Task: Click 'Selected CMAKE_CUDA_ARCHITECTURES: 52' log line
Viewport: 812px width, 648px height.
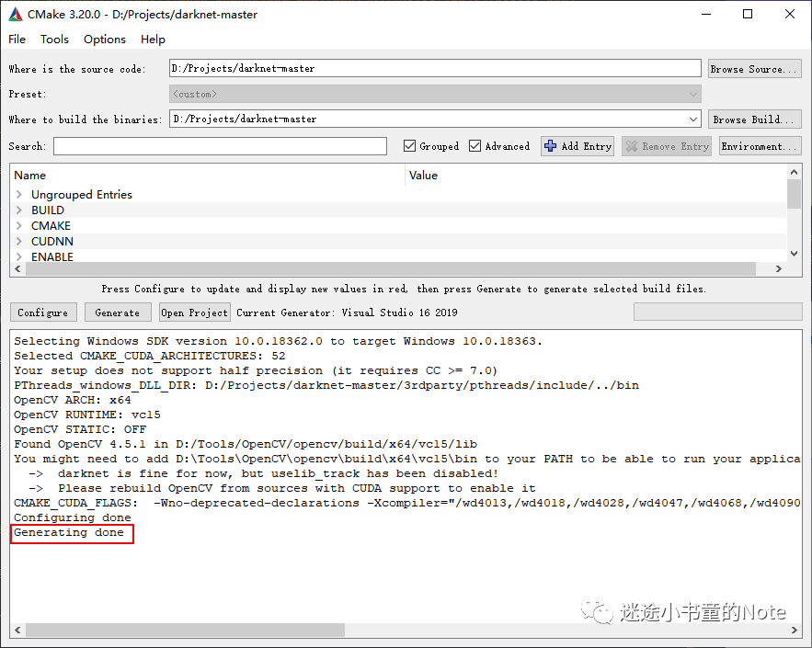Action: pos(150,356)
